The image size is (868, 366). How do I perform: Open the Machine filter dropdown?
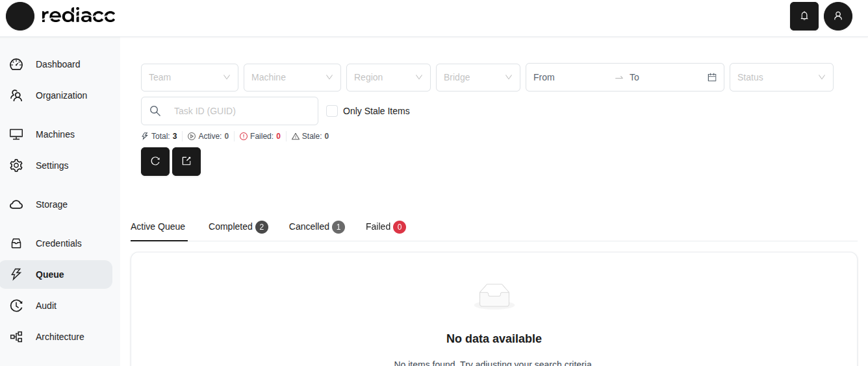coord(292,77)
